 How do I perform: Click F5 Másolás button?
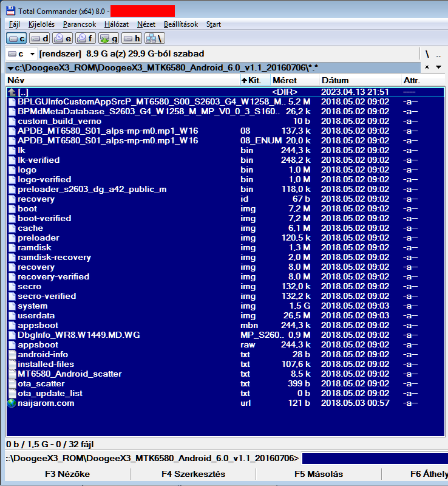pyautogui.click(x=319, y=474)
